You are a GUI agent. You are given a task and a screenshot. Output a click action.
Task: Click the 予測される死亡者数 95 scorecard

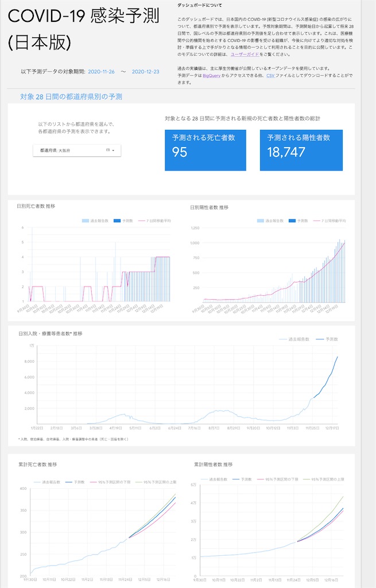point(206,150)
